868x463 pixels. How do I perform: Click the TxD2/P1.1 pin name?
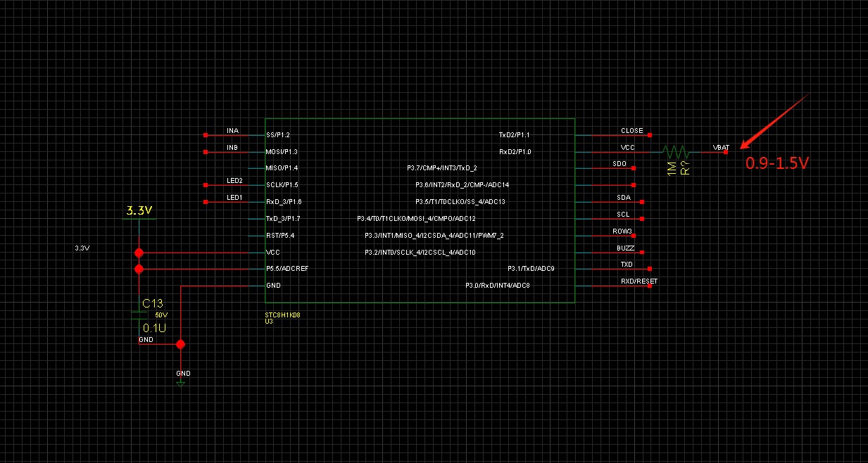515,134
